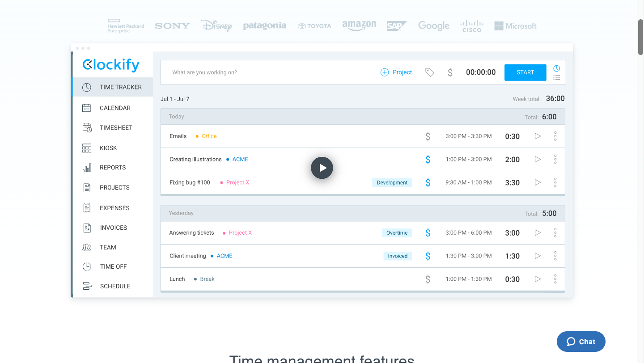
Task: Add a Project to the time entry
Action: pyautogui.click(x=396, y=72)
